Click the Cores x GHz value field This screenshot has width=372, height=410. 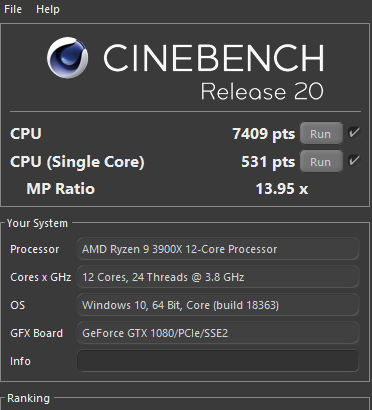(x=218, y=277)
